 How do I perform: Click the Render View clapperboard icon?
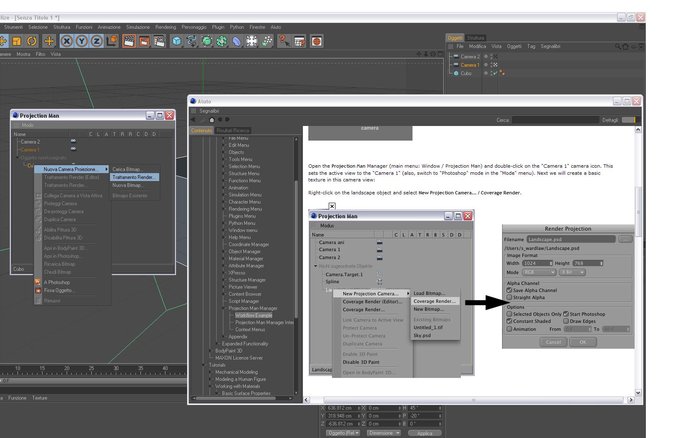point(129,42)
